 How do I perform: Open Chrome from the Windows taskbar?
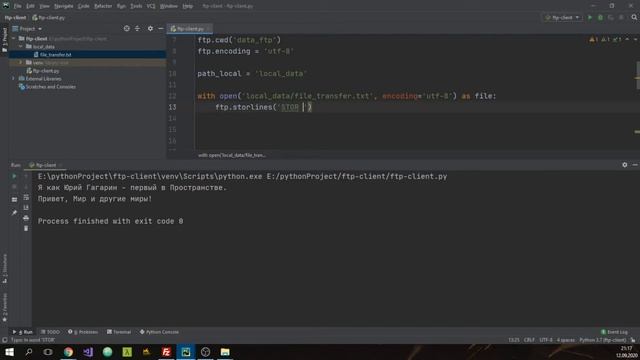pos(68,352)
